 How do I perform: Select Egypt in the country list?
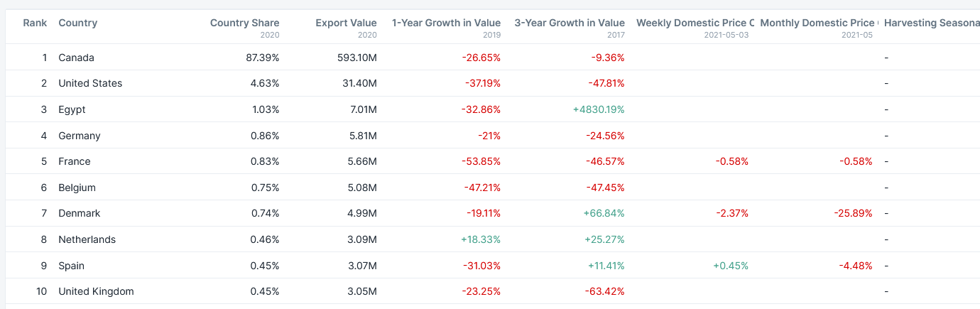click(x=72, y=109)
